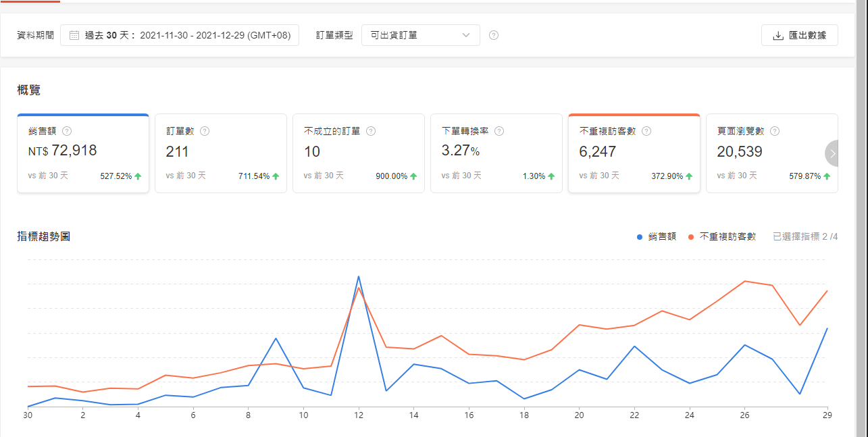Toggle the 不重複訪客數 metric card

634,153
